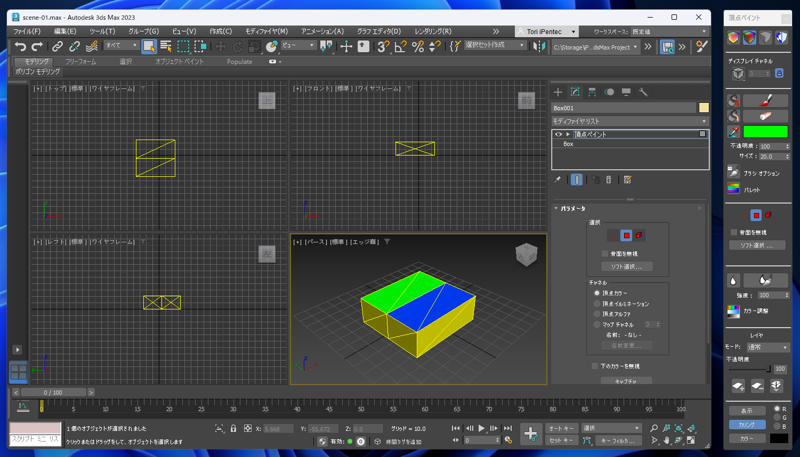Click the Paint brush button in Vertex Paint panel
Viewport: 800px width, 457px height.
[765, 100]
